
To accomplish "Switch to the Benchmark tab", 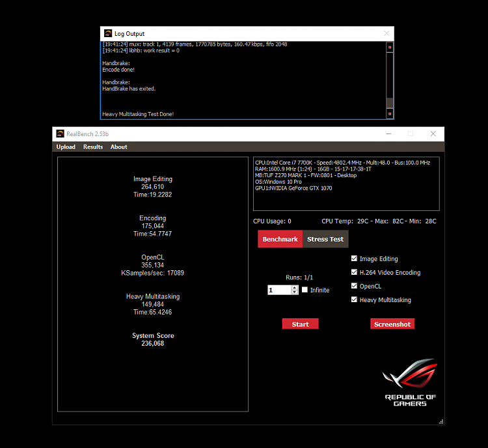I will [x=280, y=239].
